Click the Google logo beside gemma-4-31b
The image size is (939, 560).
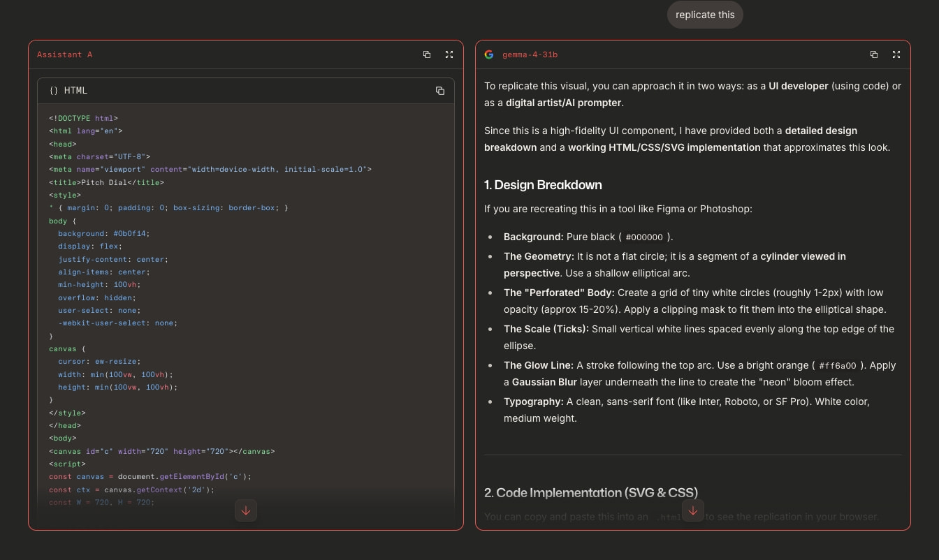click(489, 54)
